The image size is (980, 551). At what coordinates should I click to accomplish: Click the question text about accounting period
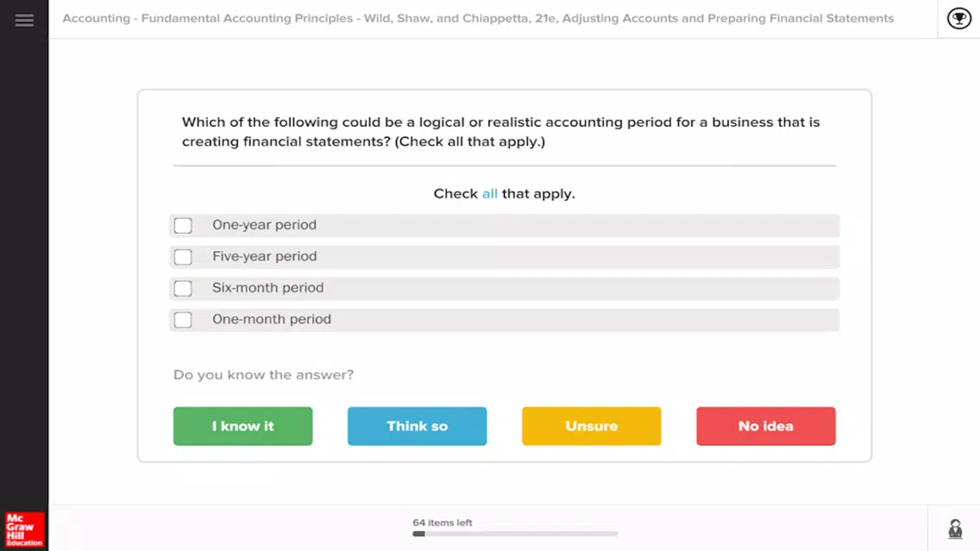tap(500, 132)
